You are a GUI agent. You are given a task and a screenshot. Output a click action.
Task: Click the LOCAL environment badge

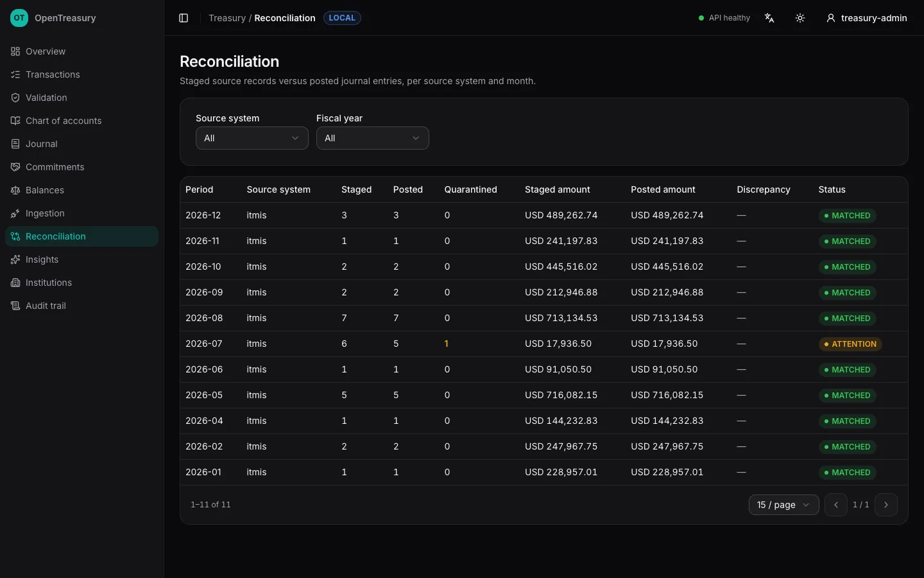[x=342, y=18]
